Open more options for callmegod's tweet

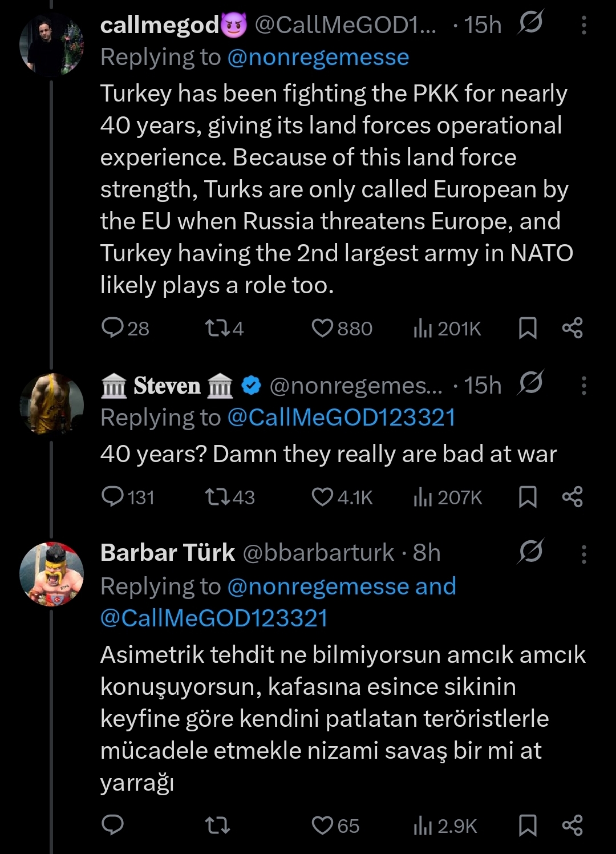point(583,25)
